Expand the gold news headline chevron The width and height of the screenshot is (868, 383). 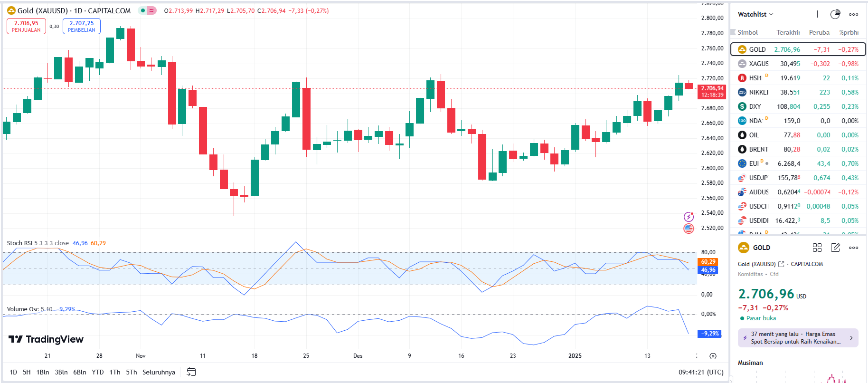click(851, 338)
